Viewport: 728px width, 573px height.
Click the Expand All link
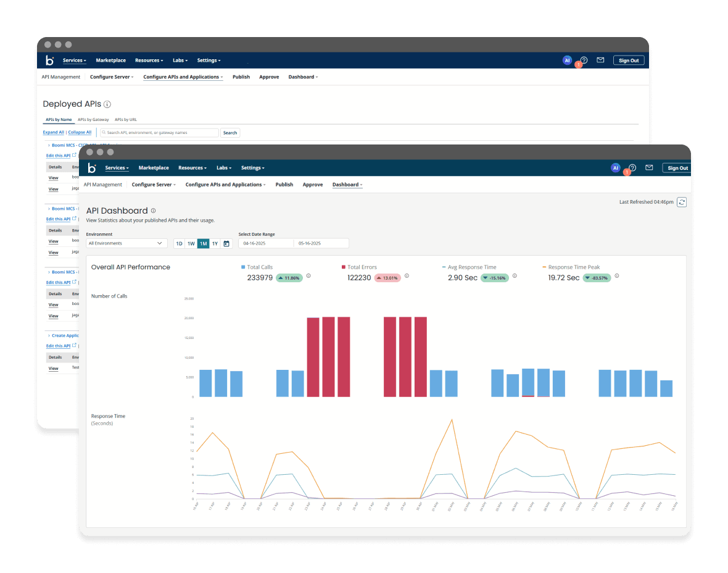coord(53,132)
